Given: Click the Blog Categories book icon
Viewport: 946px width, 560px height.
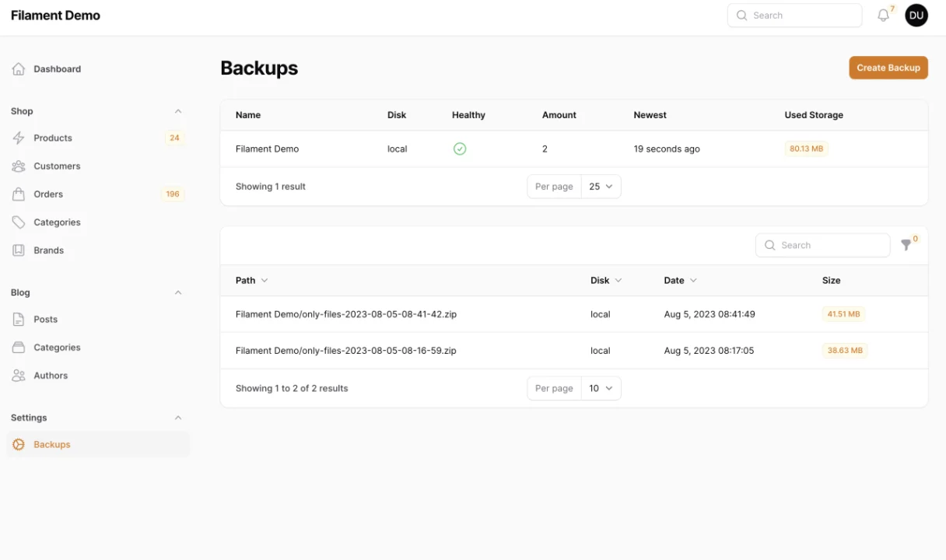Looking at the screenshot, I should pos(19,347).
